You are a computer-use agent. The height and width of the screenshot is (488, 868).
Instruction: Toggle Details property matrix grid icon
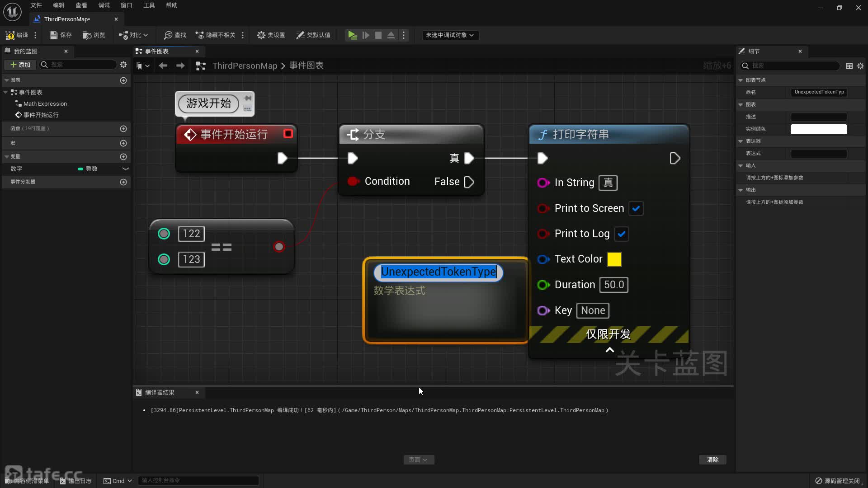pyautogui.click(x=849, y=66)
